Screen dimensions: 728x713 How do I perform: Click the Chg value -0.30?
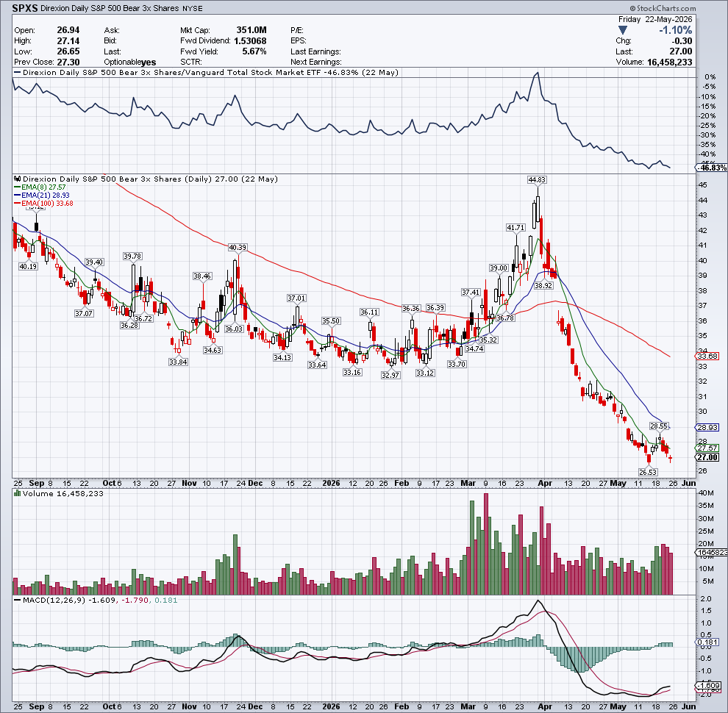point(682,41)
